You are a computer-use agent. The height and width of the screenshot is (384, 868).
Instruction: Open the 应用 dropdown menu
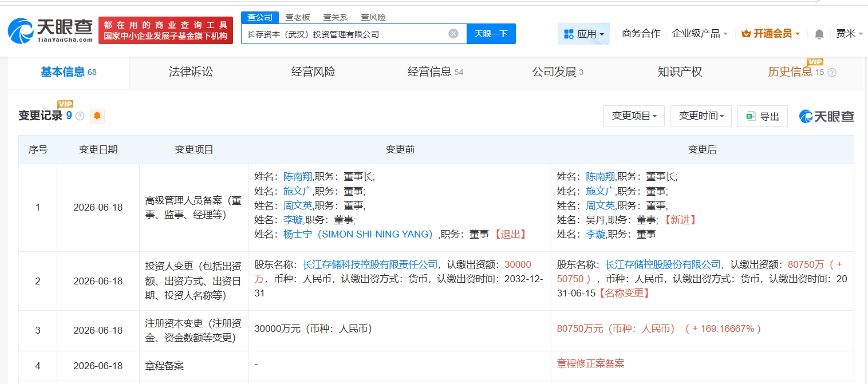pyautogui.click(x=583, y=34)
